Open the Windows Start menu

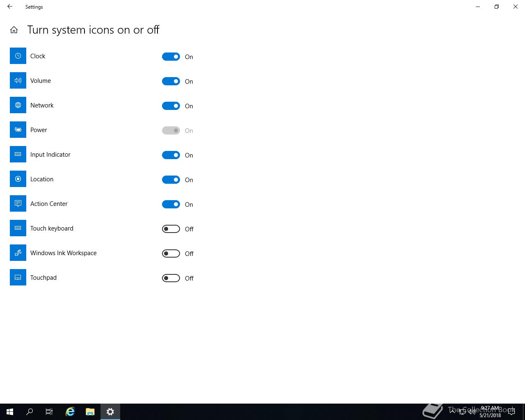click(x=10, y=412)
